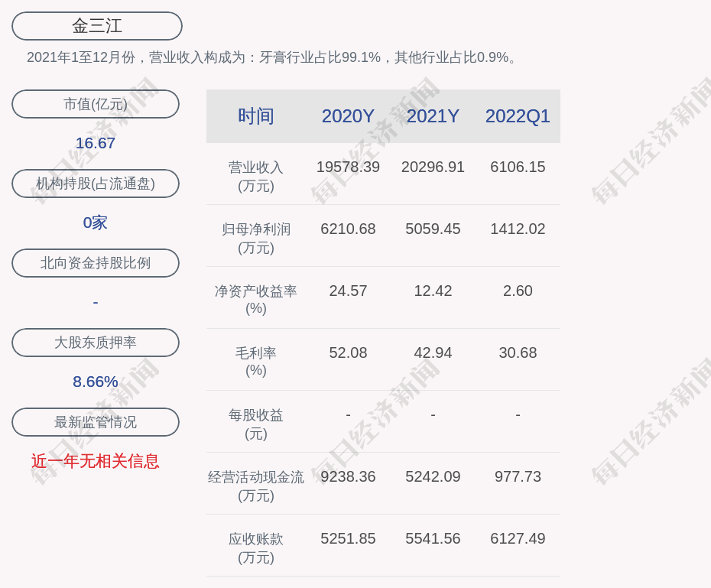Click net profit value 6210.68
This screenshot has height=588, width=711.
pos(348,229)
